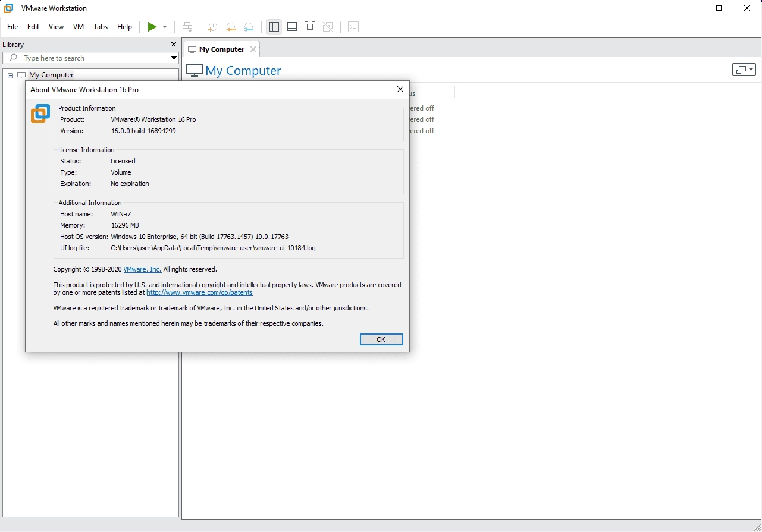
Task: Click the UI log file path
Action: 213,248
